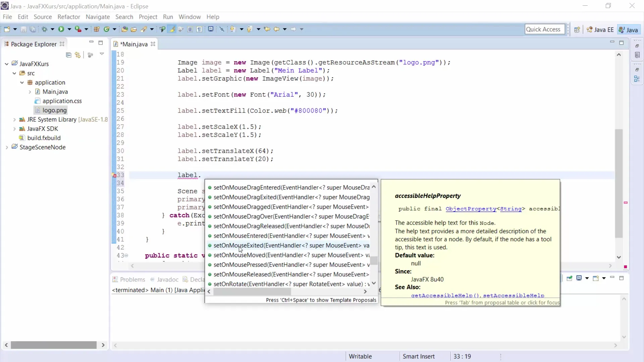Select setOnMousePressed proposal
Viewport: 644px width, 362px height.
pyautogui.click(x=288, y=265)
